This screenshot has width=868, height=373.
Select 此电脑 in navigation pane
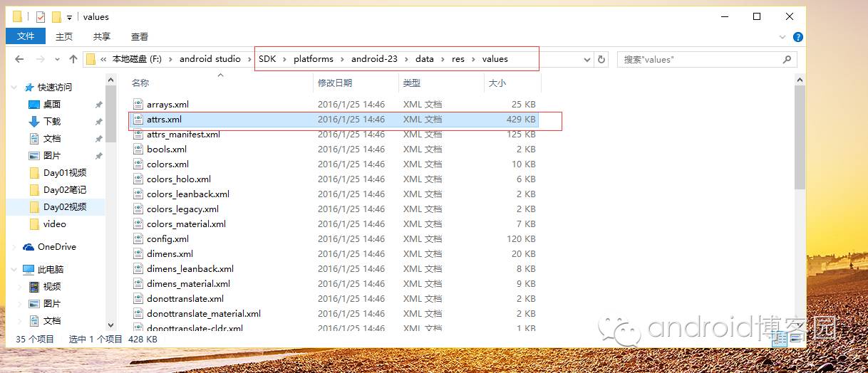51,270
